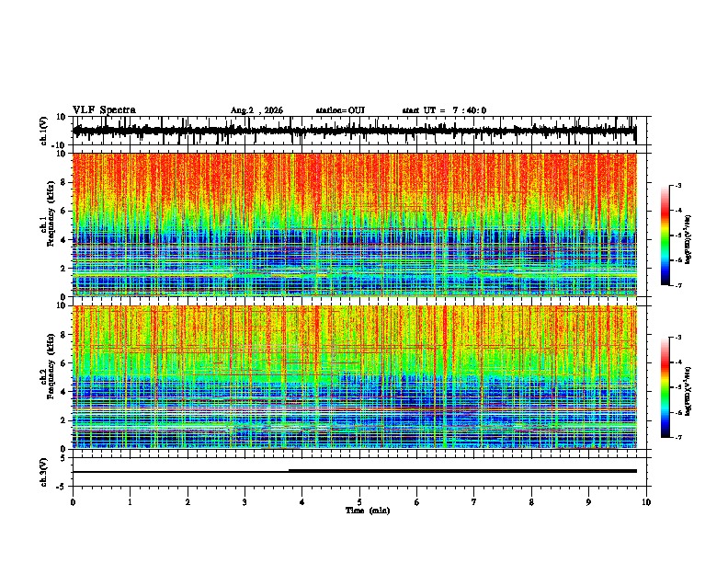
Task: Click the "2" kHz tick on ch.1 frequency axis
Action: click(x=63, y=268)
